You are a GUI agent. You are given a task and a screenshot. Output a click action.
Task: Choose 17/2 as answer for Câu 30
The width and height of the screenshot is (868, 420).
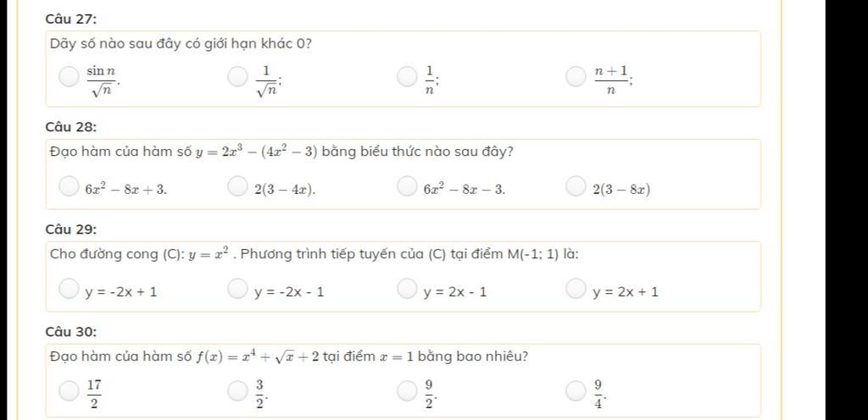69,391
